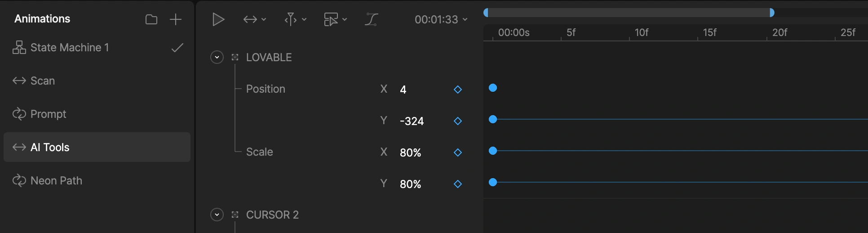This screenshot has width=868, height=233.
Task: Edit the Position Y value -324
Action: 412,121
